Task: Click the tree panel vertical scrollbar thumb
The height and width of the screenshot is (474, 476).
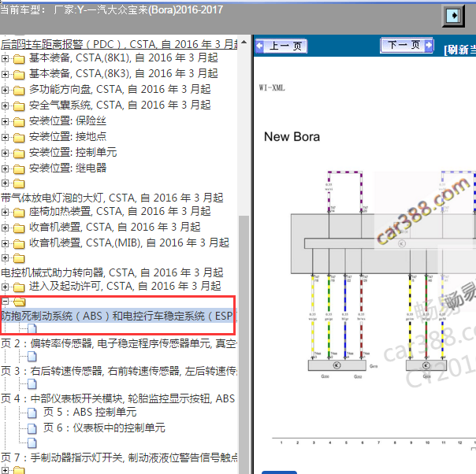Action: point(244,345)
